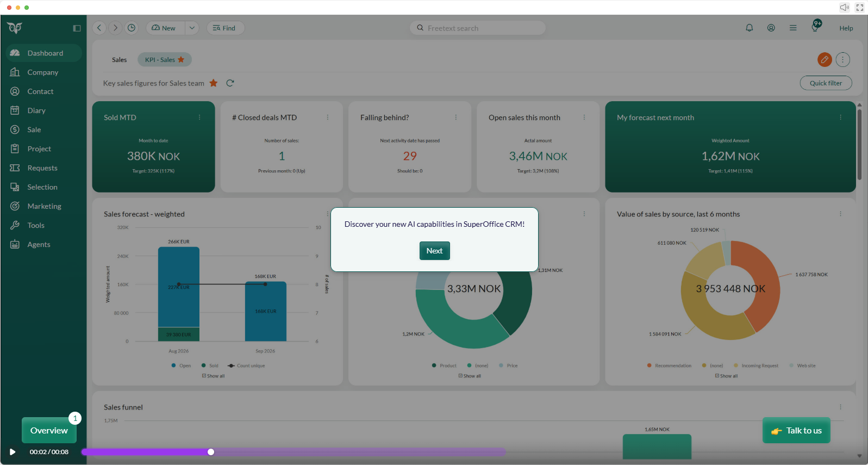Click the Quick filter button
The image size is (868, 465).
(x=826, y=83)
